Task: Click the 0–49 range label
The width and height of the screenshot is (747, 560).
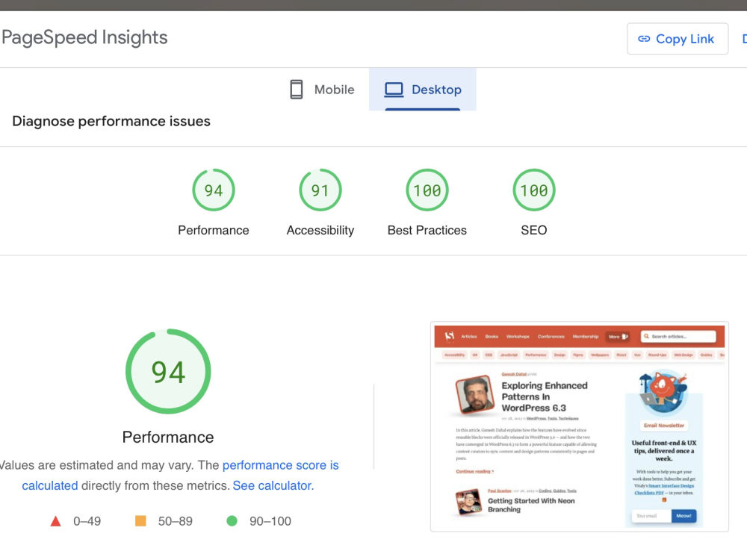Action: click(87, 521)
